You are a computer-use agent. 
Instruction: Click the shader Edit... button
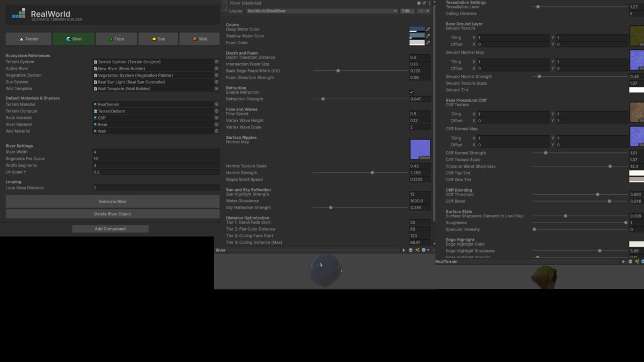click(x=408, y=11)
